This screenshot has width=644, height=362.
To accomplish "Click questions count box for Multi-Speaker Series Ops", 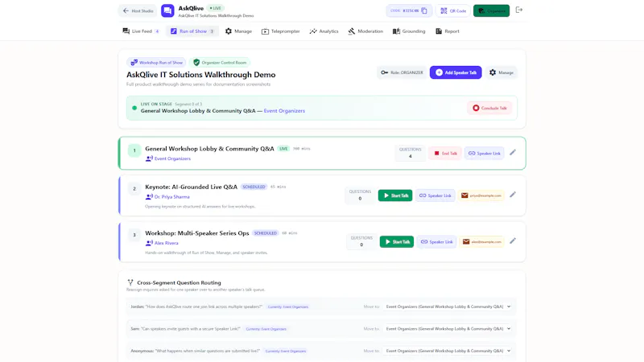I will click(361, 242).
